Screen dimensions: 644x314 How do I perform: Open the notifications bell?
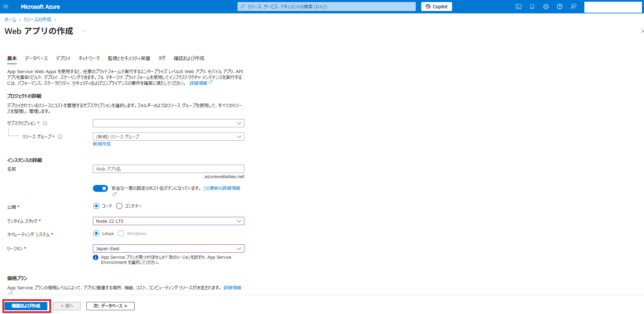(x=532, y=7)
